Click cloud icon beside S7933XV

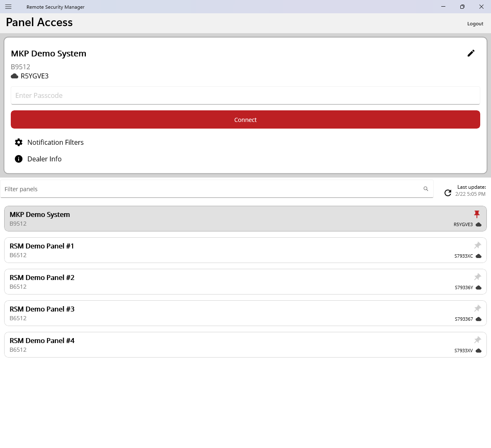point(479,351)
